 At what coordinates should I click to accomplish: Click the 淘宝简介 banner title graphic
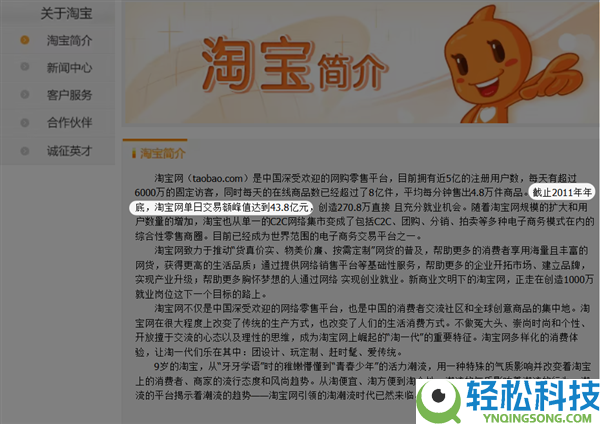(x=294, y=64)
